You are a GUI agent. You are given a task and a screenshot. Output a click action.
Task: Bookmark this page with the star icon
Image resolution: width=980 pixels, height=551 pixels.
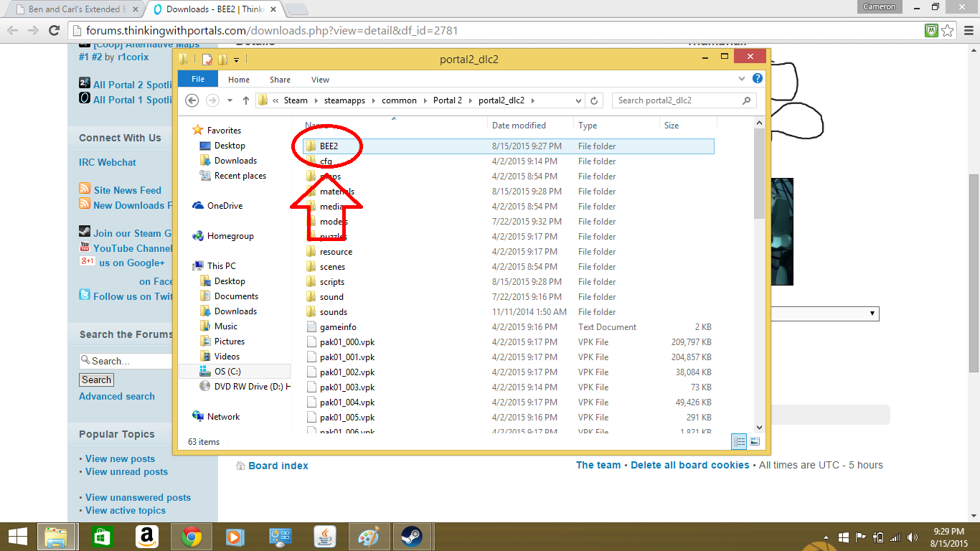point(948,30)
